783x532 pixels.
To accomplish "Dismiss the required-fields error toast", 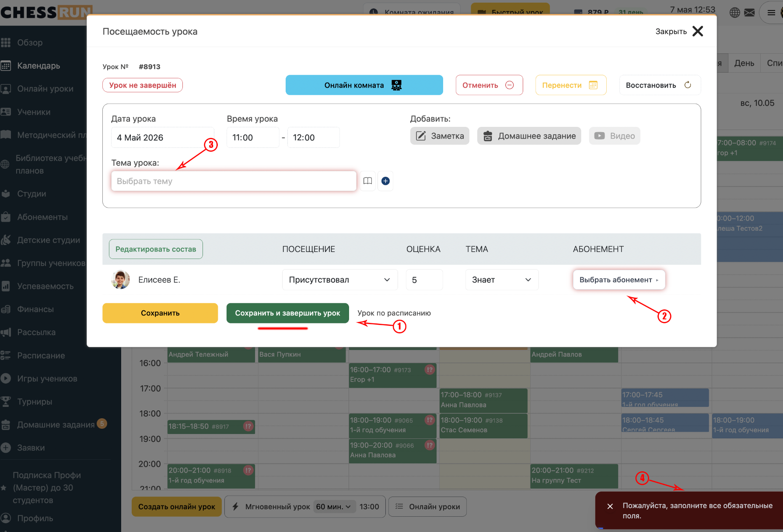I will [x=610, y=506].
